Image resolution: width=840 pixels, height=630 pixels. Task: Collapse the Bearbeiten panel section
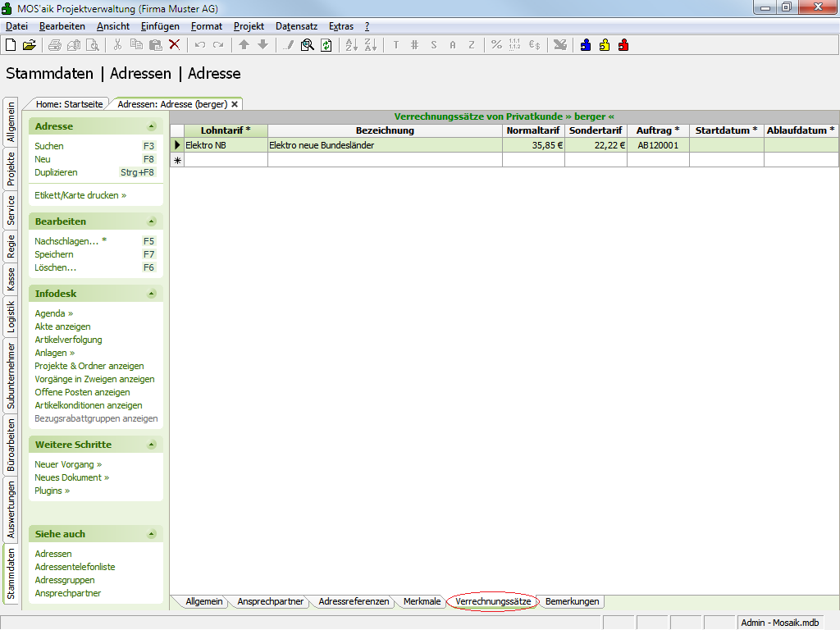(152, 221)
